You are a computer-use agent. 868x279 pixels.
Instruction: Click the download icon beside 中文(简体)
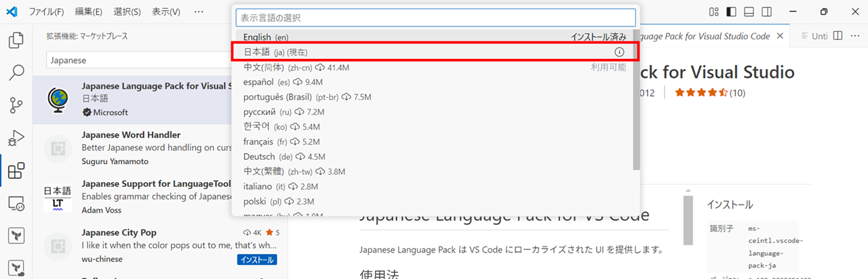[321, 68]
